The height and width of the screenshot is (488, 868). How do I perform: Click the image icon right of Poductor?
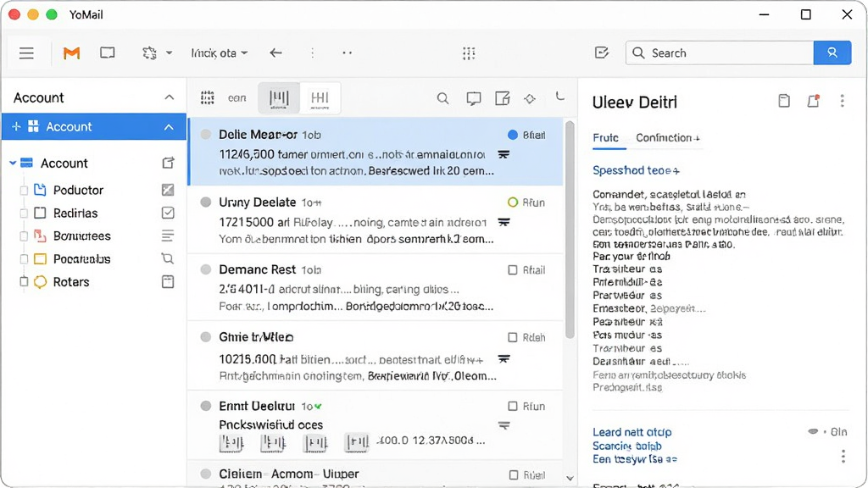tap(168, 190)
